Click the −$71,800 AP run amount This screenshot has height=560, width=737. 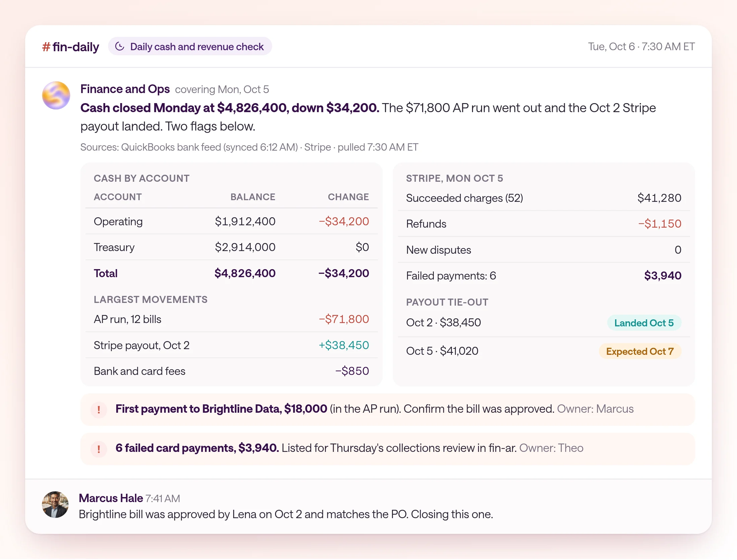344,319
